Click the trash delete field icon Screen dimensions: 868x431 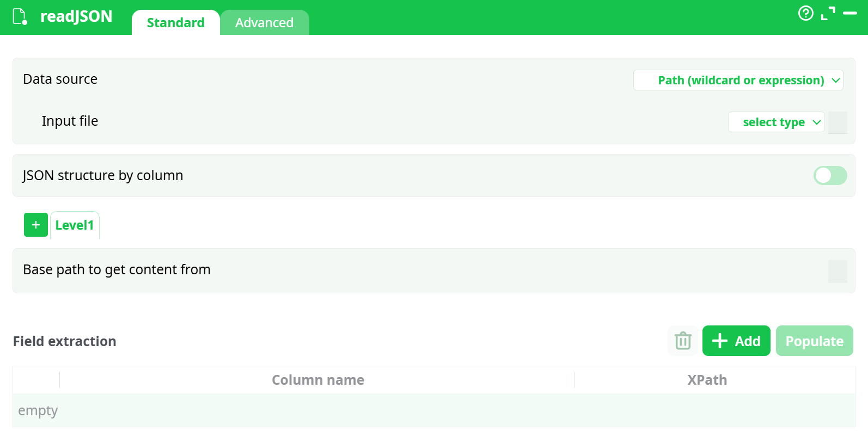click(682, 341)
